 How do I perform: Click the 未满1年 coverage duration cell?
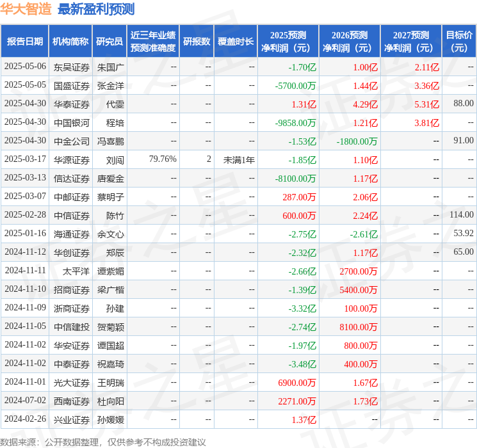point(239,159)
